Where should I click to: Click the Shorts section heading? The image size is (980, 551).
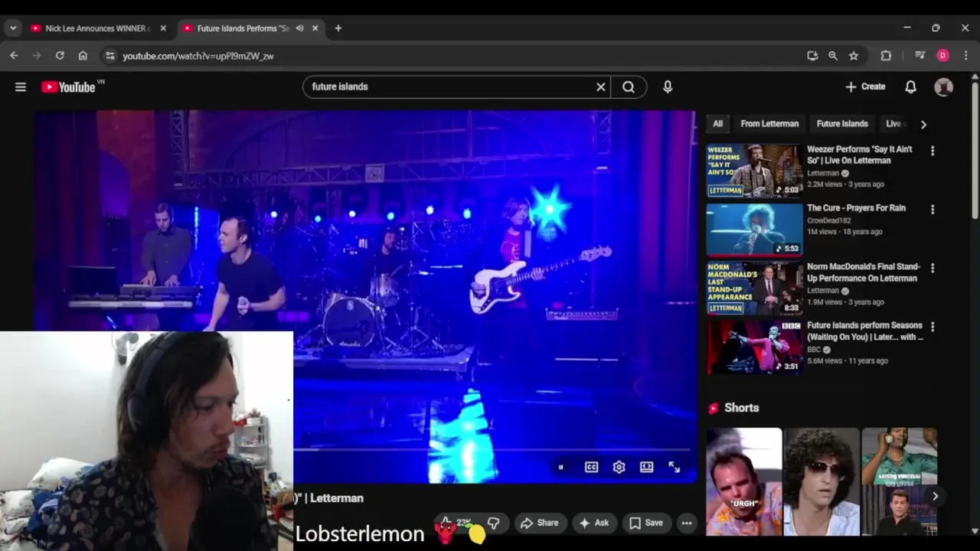742,408
